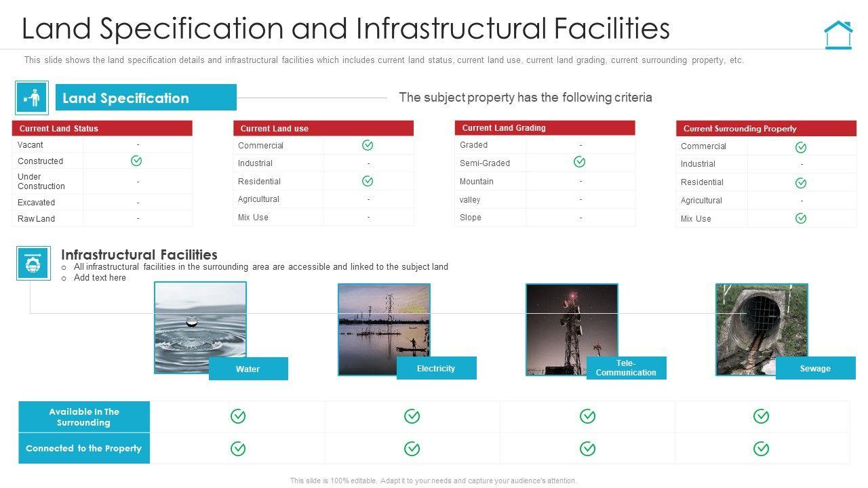
Task: Click Mix Use check mark under Surrounding Property
Action: tap(801, 218)
